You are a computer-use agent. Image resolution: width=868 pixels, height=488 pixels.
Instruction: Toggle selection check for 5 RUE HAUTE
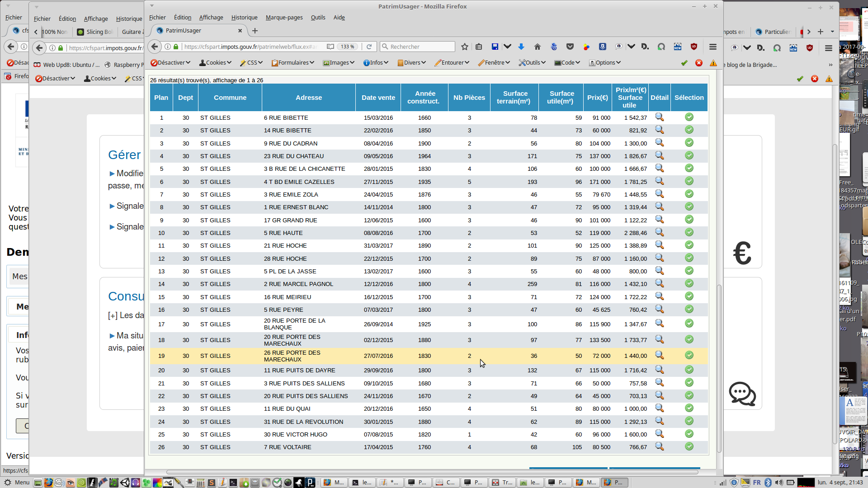[x=689, y=232]
